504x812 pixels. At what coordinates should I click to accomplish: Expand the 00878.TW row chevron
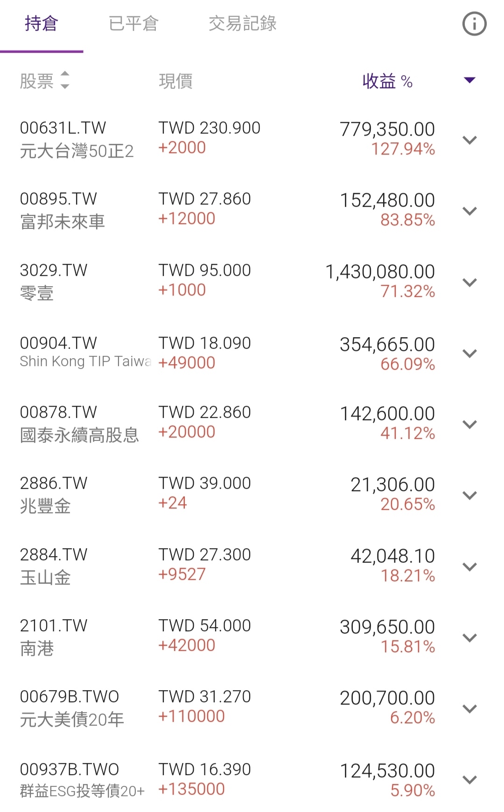click(x=469, y=424)
